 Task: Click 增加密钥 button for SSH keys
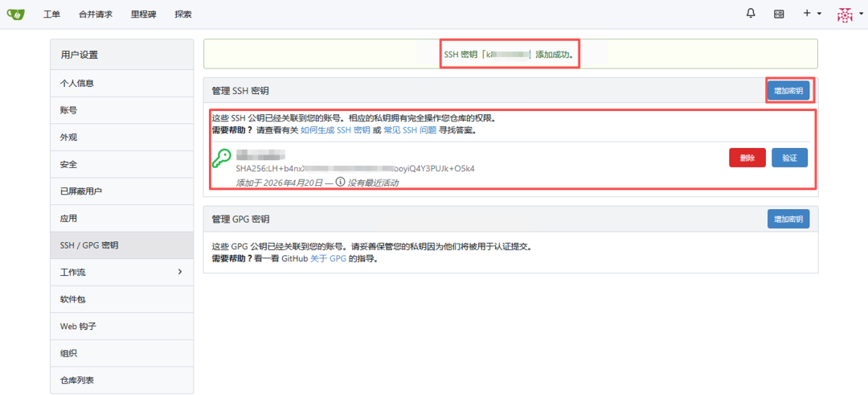pyautogui.click(x=788, y=91)
